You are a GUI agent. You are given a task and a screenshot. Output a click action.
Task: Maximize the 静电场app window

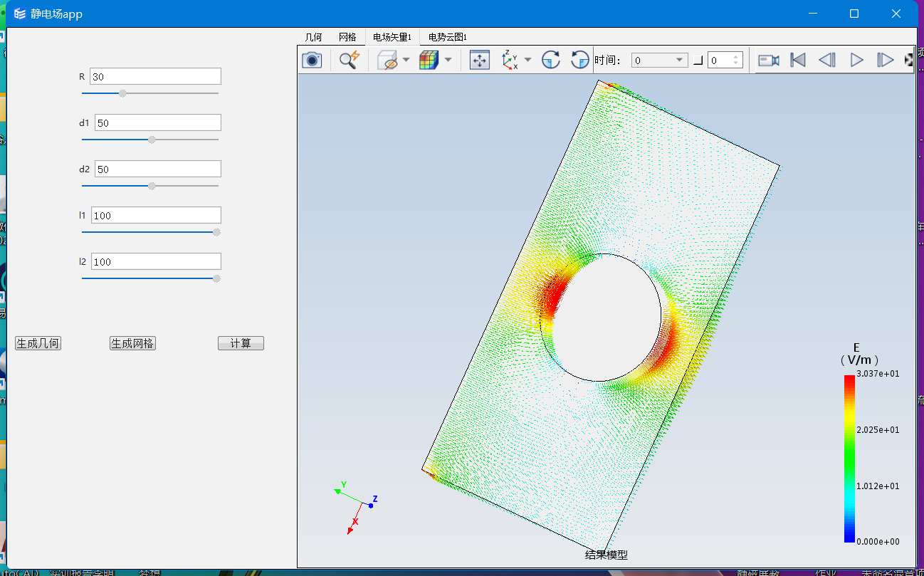point(854,14)
